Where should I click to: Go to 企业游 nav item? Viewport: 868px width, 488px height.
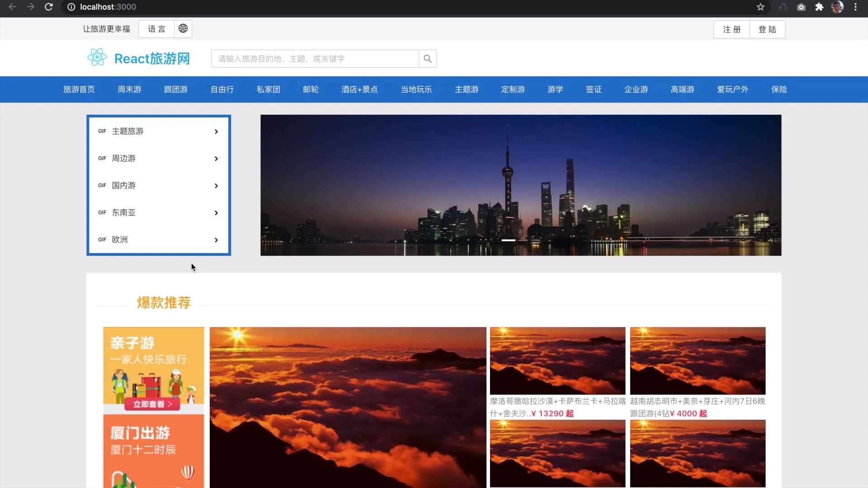(x=636, y=89)
